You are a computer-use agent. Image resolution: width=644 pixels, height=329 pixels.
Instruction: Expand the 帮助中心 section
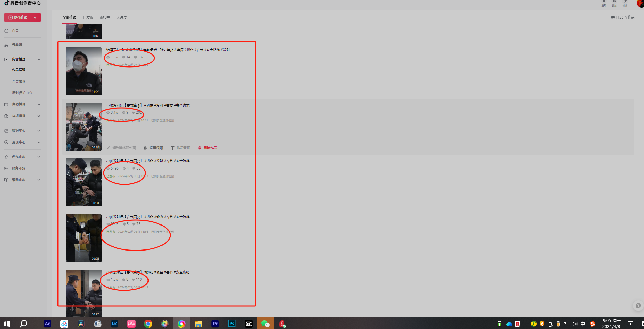tap(39, 180)
